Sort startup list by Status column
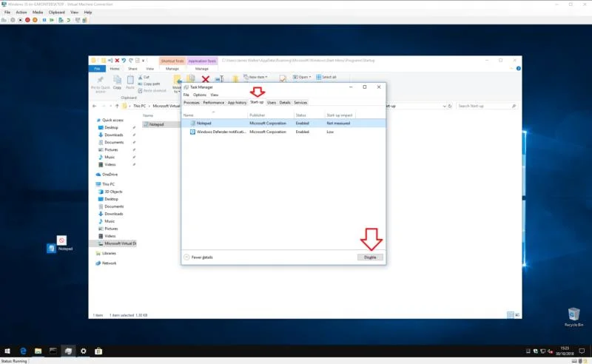Screen dimensions: 592x364 [x=309, y=115]
